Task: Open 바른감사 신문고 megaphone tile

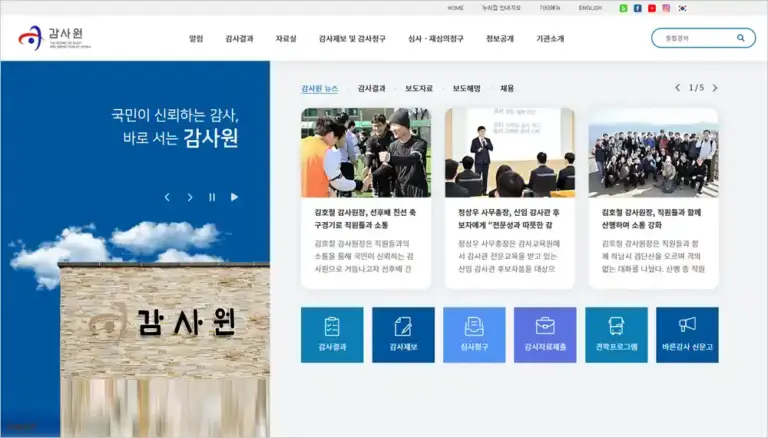Action: [687, 335]
